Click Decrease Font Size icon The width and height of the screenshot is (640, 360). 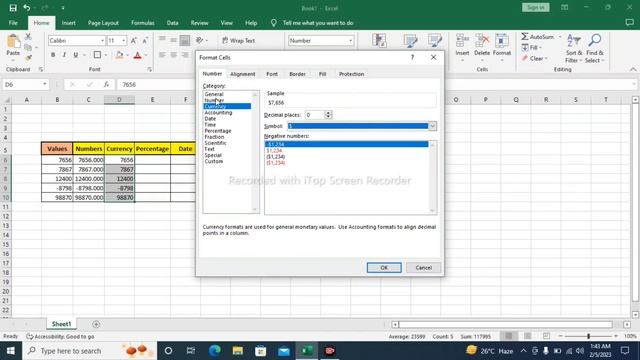(x=145, y=40)
